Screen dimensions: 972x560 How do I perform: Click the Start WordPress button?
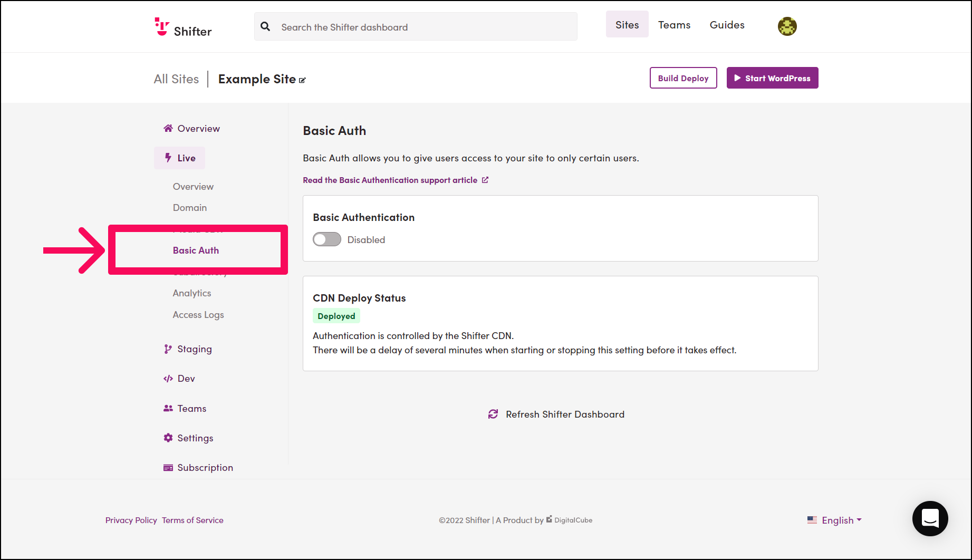pyautogui.click(x=772, y=78)
